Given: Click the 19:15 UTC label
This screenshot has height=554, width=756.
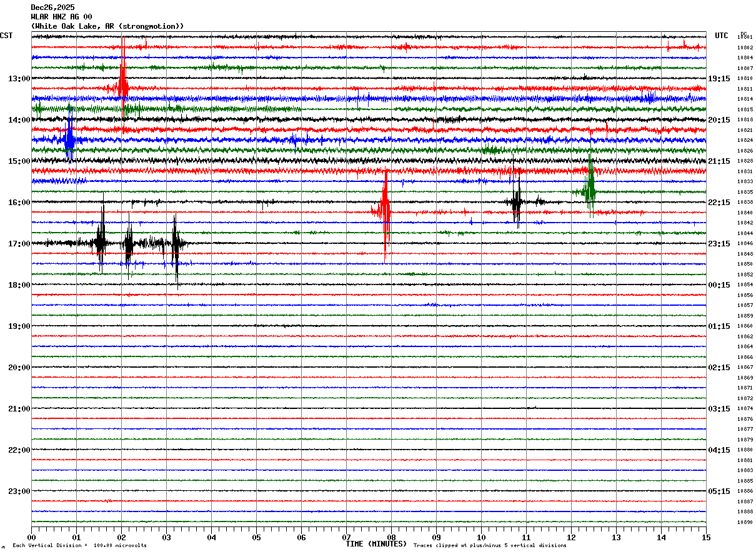Looking at the screenshot, I should (x=719, y=79).
